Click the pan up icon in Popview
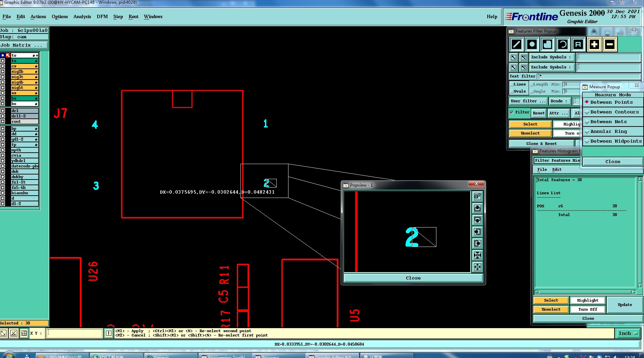Image resolution: width=644 pixels, height=358 pixels. [477, 208]
